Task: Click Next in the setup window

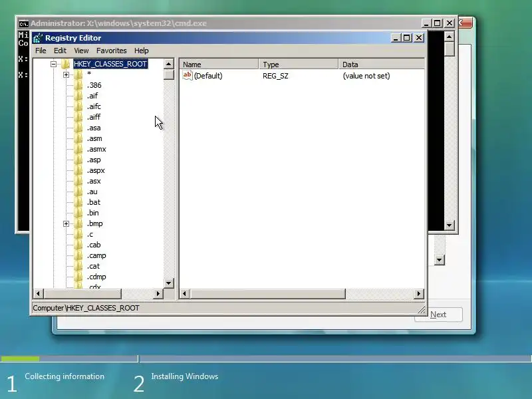Action: pos(438,315)
